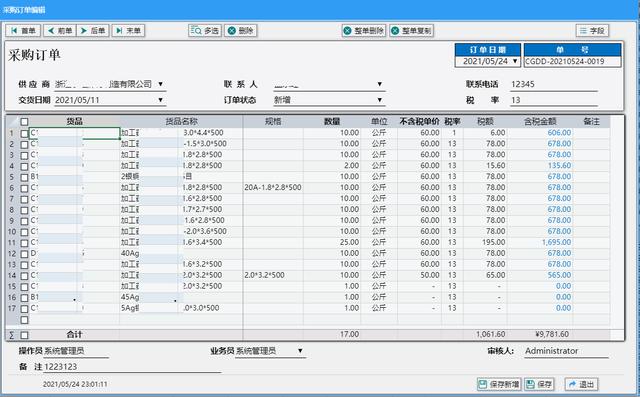Check the checkbox for row 17
640x397 pixels.
pos(24,309)
